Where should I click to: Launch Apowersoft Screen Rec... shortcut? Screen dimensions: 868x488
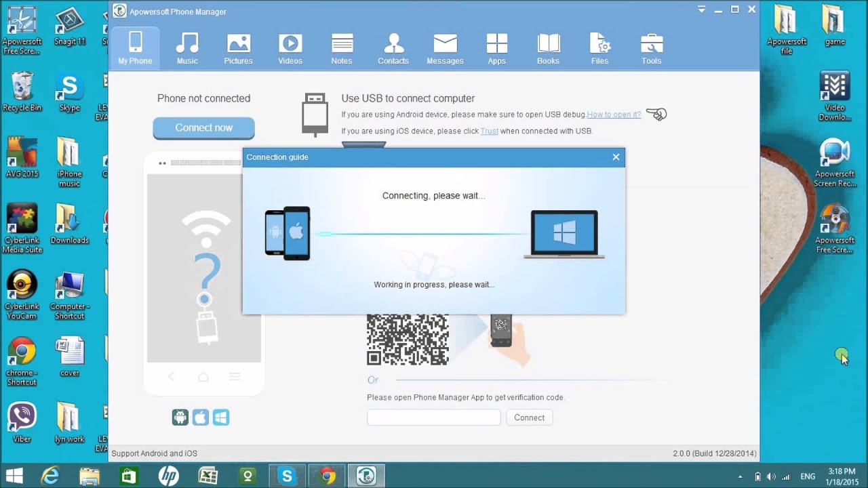[x=835, y=163]
